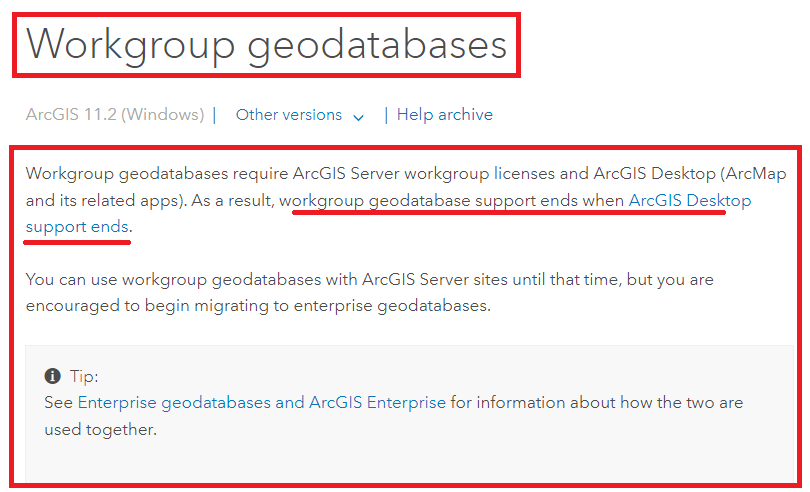Click 'used together.' text in the tip
The height and width of the screenshot is (492, 810).
pos(100,429)
